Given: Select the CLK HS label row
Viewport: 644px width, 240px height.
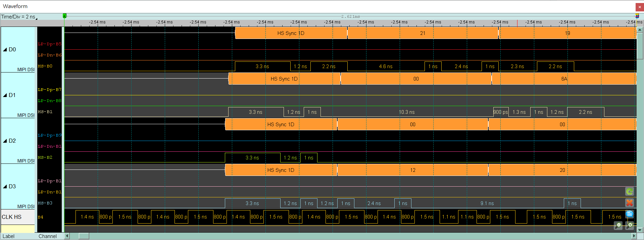Looking at the screenshot, I should (17, 217).
